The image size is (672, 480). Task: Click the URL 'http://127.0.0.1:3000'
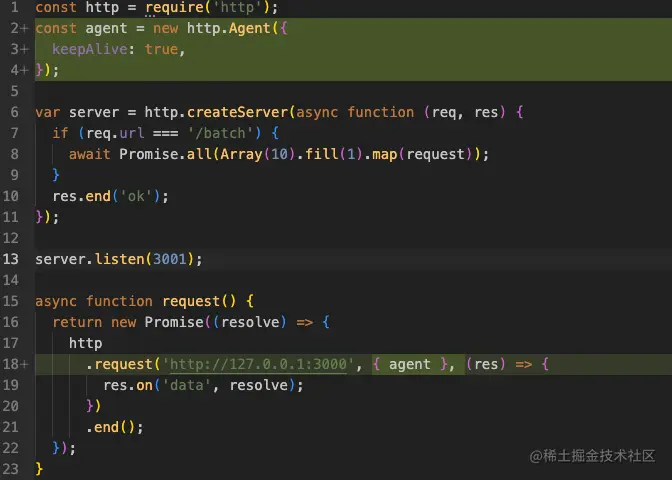258,364
